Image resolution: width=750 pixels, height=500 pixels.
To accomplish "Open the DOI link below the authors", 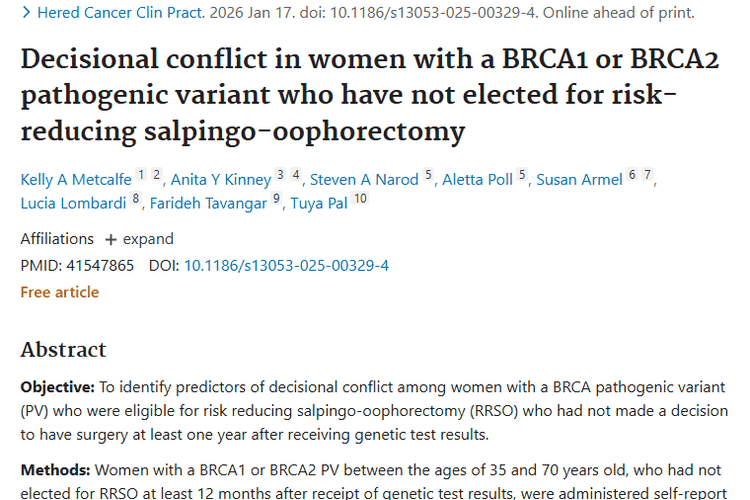I will [286, 265].
